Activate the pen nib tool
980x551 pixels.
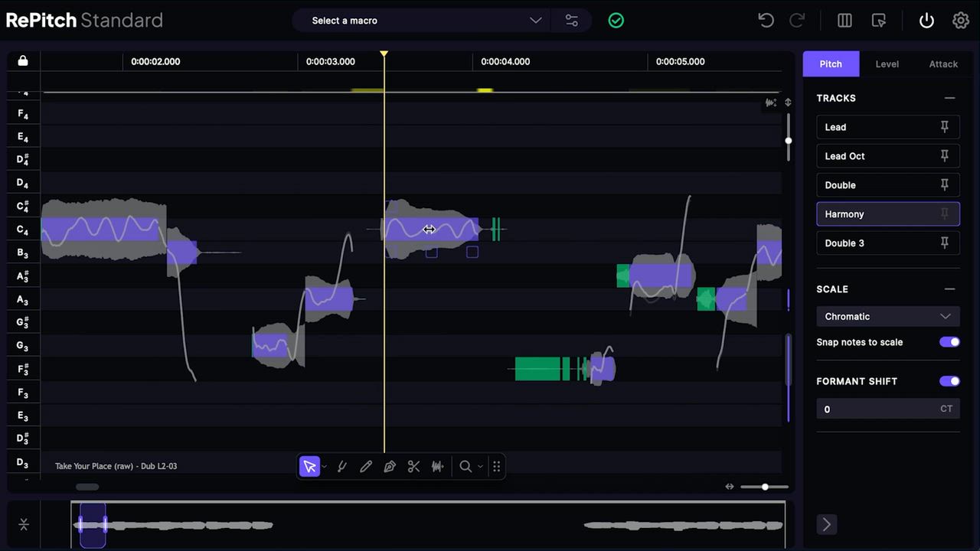390,466
